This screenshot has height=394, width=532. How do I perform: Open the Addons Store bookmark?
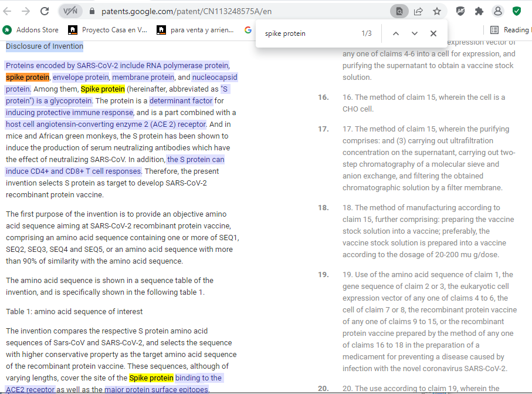31,30
